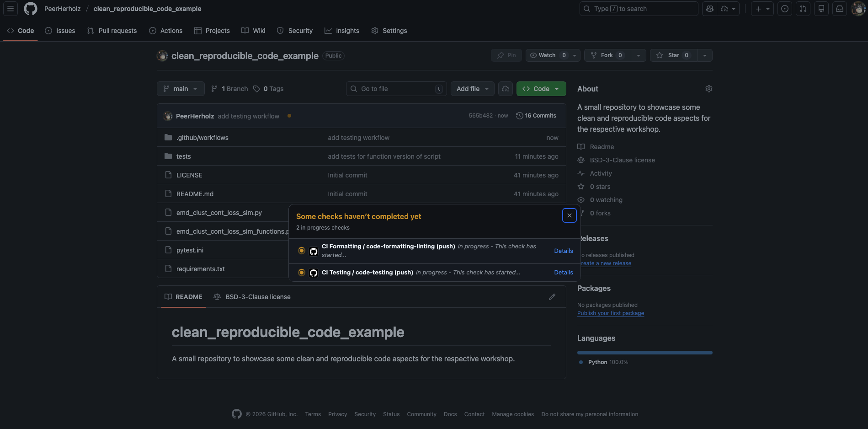The width and height of the screenshot is (868, 429).
Task: Click Publish your first package link
Action: (x=611, y=313)
